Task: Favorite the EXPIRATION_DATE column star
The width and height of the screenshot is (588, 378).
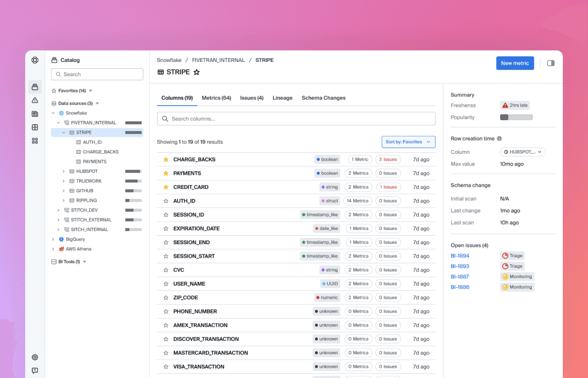Action: pyautogui.click(x=166, y=229)
